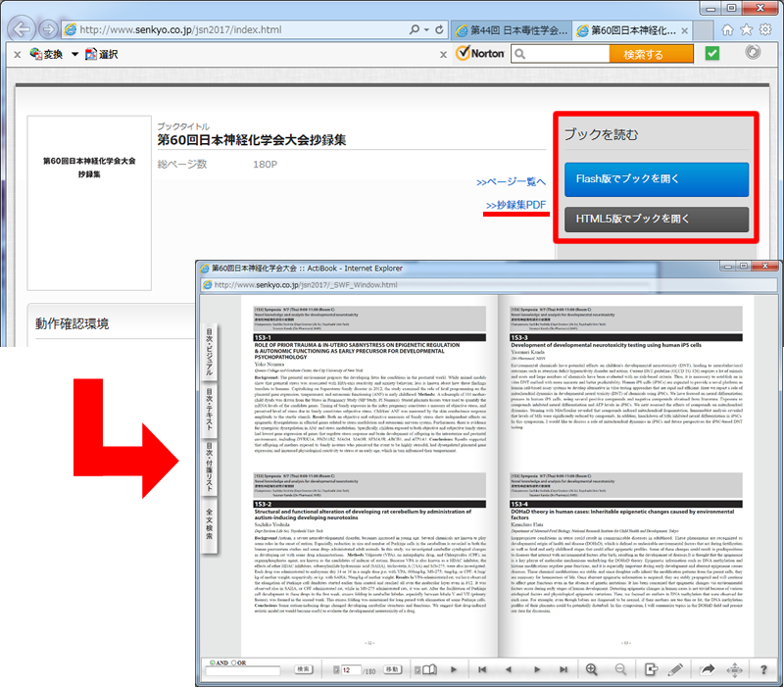Close the Norton toolbar with its X
Screen dimensions: 784x688
(443, 55)
